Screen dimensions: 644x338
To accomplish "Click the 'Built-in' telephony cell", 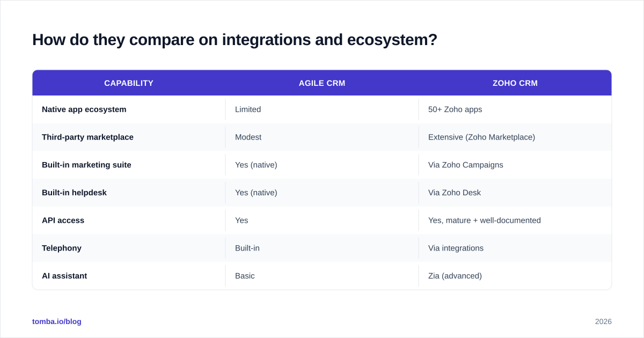I will point(247,248).
